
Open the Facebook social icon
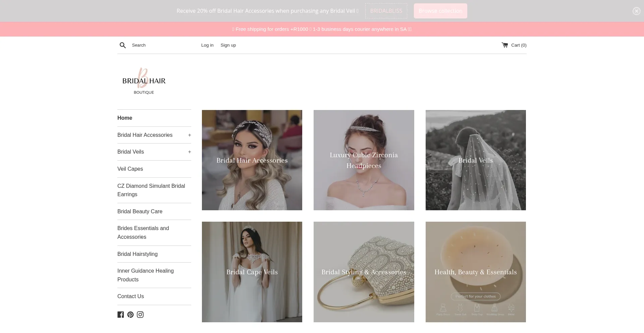pos(121,315)
